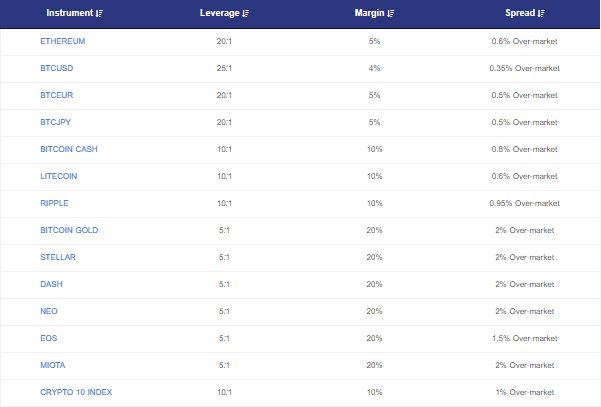Open the DASH instrument link
This screenshot has height=407, width=601.
tap(51, 284)
